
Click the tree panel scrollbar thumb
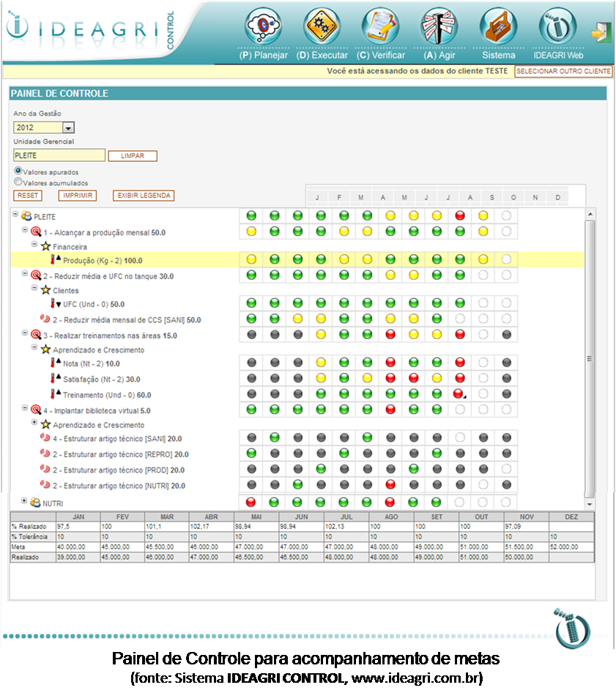pos(590,358)
